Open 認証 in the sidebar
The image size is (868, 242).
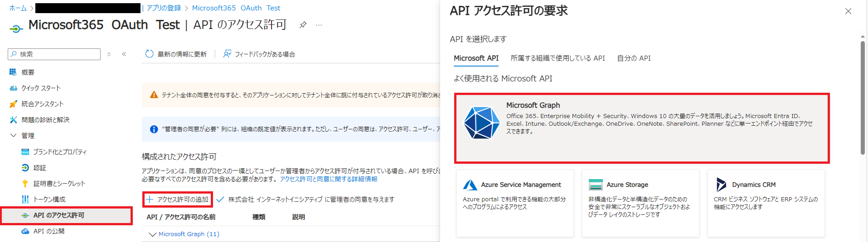[40, 168]
